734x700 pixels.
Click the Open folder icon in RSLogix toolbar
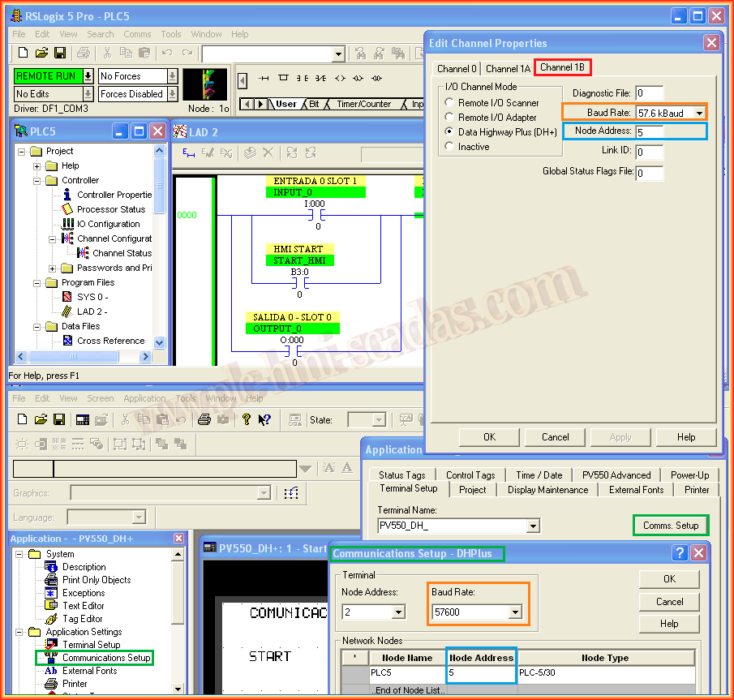point(41,54)
